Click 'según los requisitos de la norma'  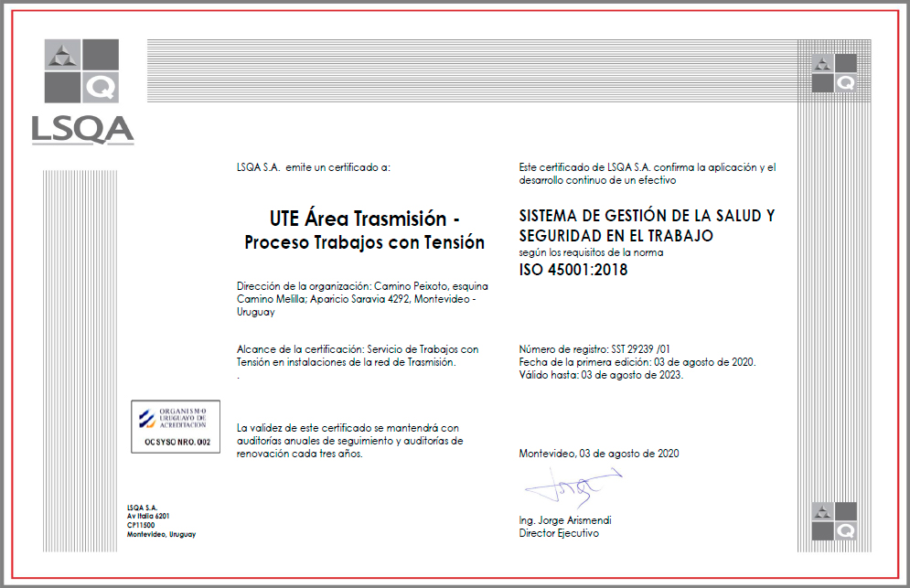click(x=591, y=252)
